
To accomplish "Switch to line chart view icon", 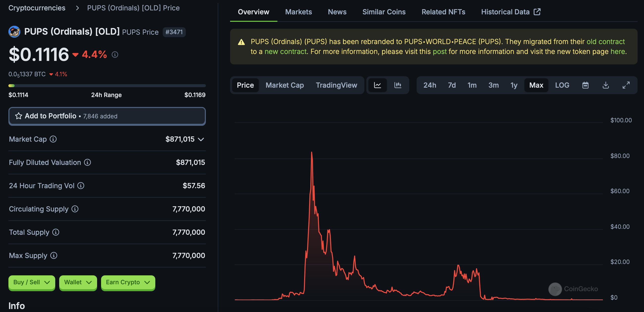I will click(377, 85).
